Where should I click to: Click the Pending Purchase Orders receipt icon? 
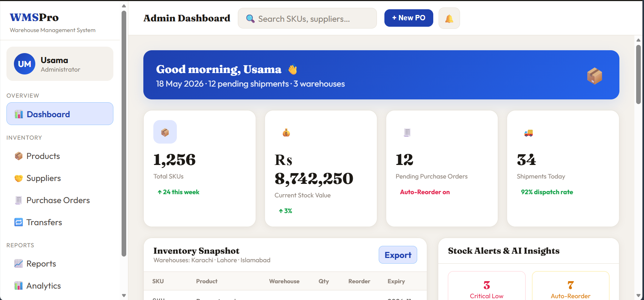click(x=407, y=133)
